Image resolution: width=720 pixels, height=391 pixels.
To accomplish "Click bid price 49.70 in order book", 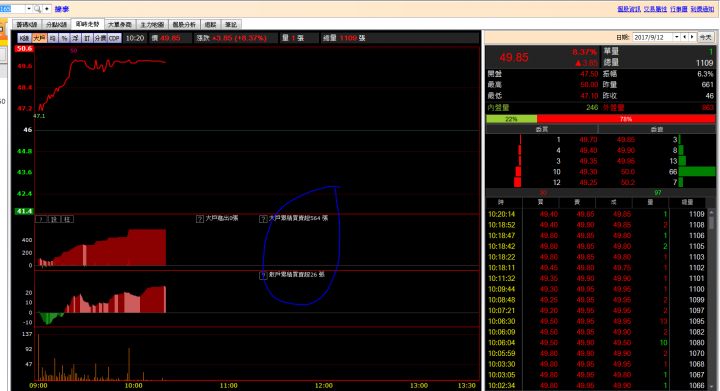I will pos(588,140).
